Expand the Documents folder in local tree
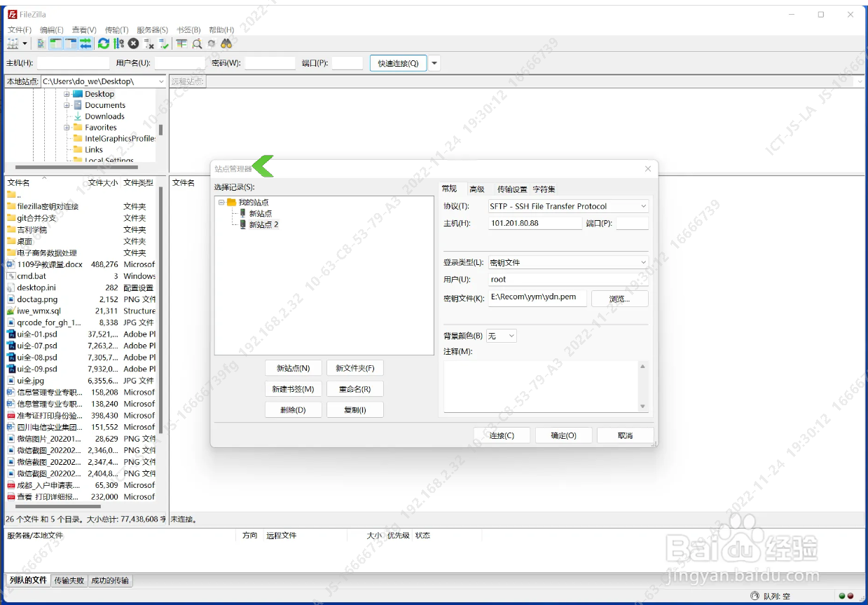 (x=67, y=105)
